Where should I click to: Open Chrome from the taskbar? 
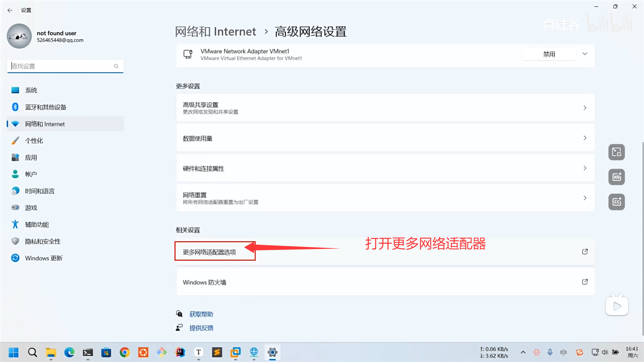tap(125, 352)
